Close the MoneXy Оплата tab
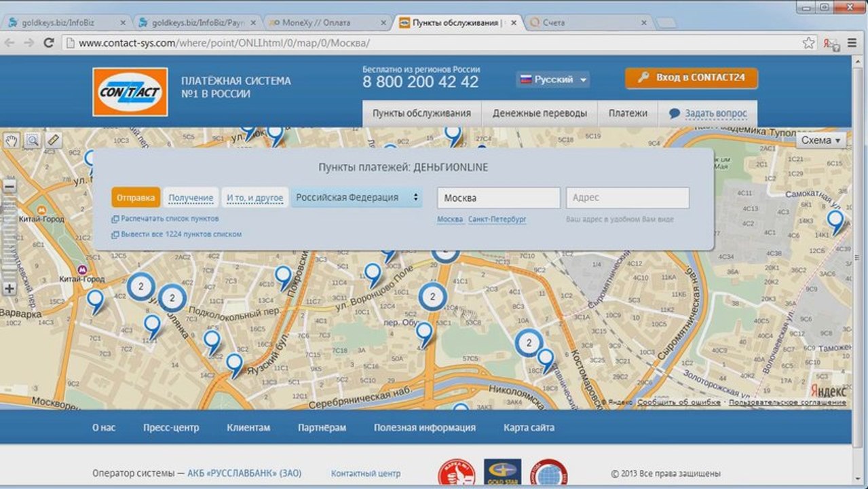 click(383, 22)
